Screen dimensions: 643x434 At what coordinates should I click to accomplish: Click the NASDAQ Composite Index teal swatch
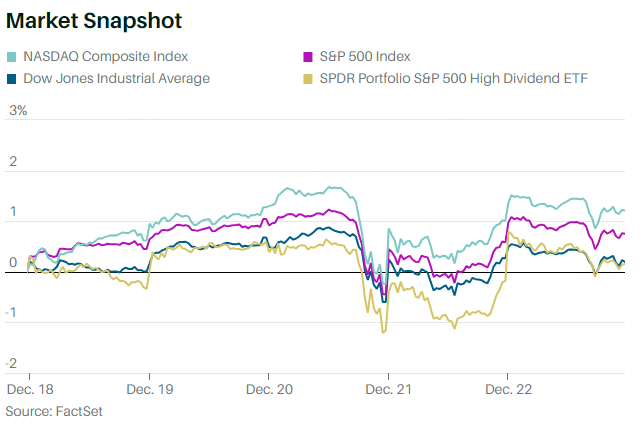12,56
